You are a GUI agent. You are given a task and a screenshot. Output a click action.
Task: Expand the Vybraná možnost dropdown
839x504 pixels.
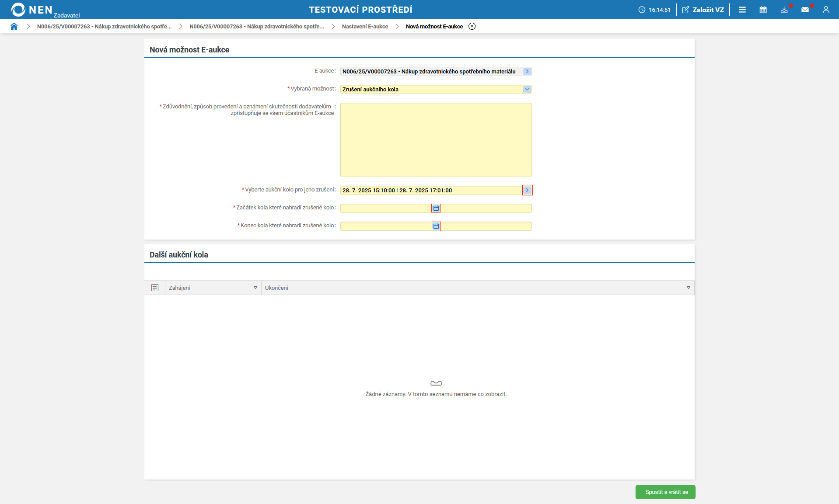coord(527,89)
